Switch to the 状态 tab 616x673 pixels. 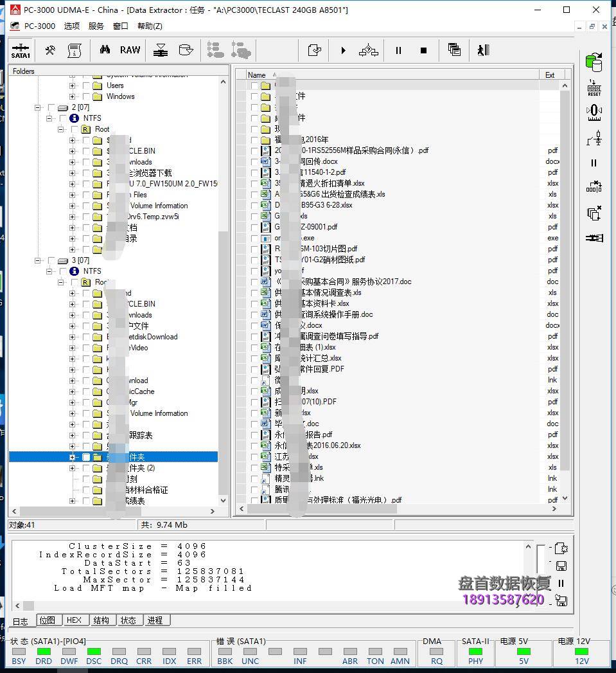click(x=128, y=620)
